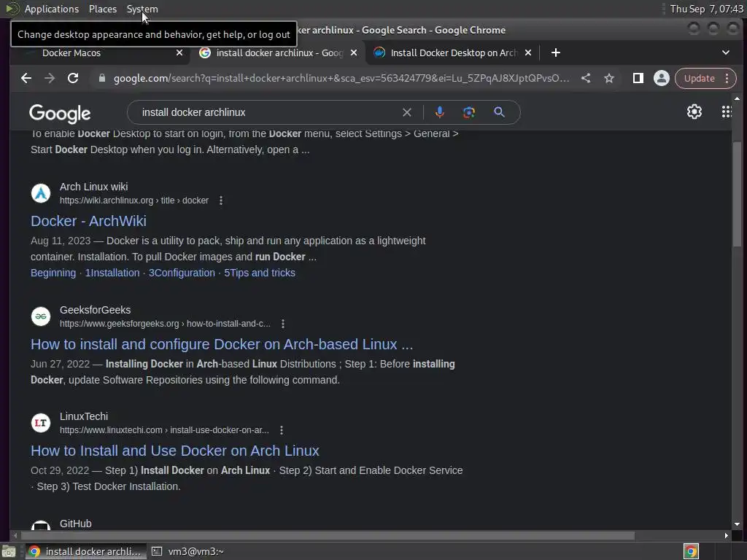The width and height of the screenshot is (747, 560).
Task: Start voice search with microphone
Action: tap(440, 112)
